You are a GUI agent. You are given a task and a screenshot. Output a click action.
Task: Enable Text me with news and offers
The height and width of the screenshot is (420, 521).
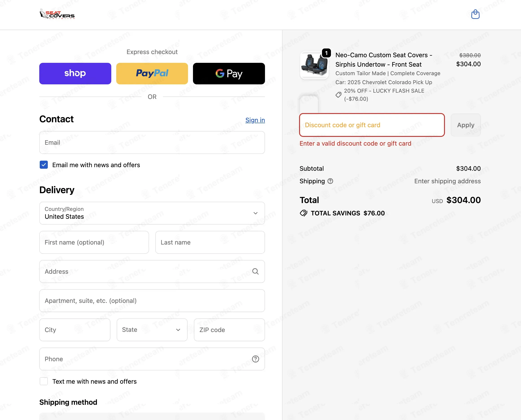point(44,381)
